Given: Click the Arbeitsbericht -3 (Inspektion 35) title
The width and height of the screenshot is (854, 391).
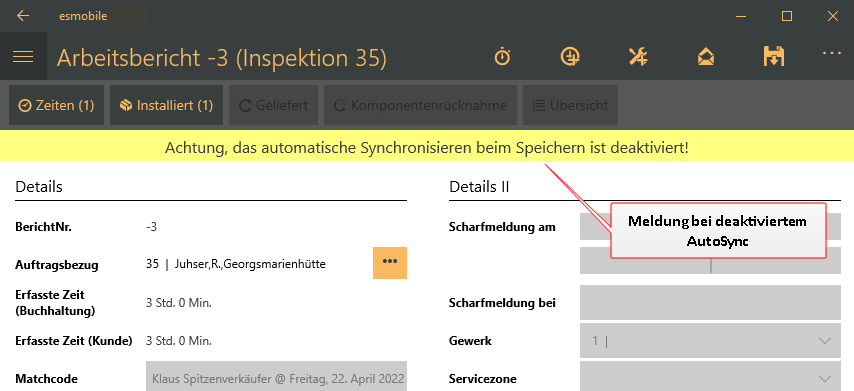Looking at the screenshot, I should [222, 57].
